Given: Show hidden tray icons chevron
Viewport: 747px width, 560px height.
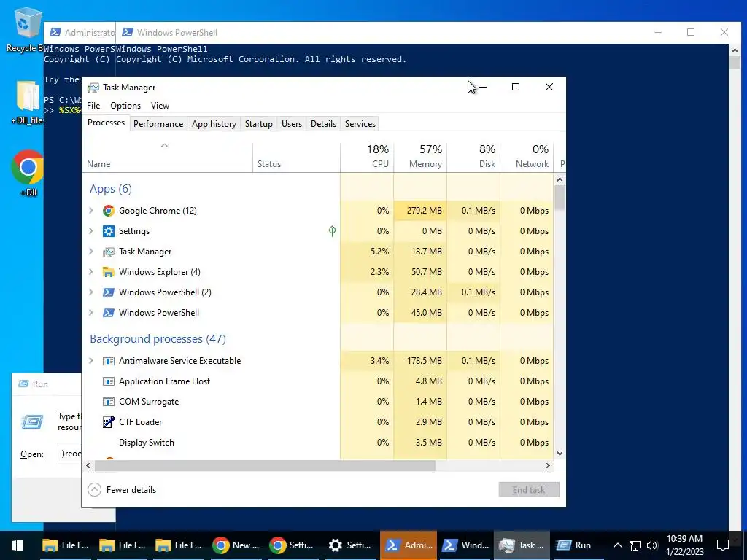Looking at the screenshot, I should [x=617, y=545].
